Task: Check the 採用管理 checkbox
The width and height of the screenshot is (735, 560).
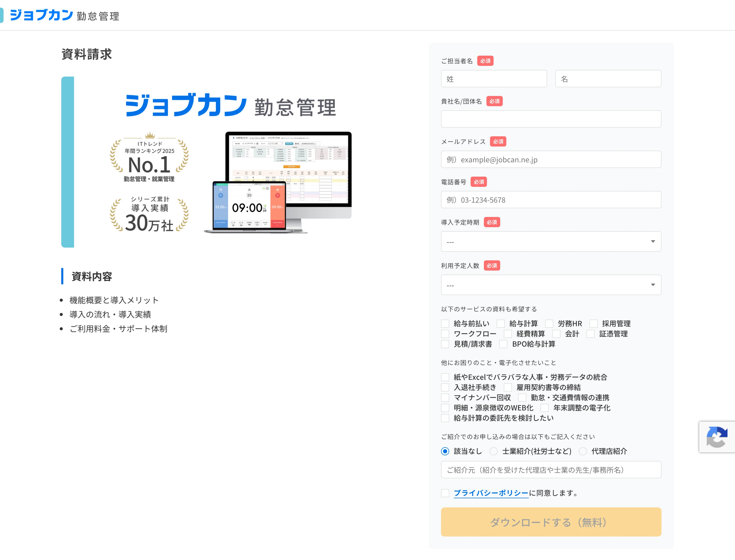Action: click(593, 324)
